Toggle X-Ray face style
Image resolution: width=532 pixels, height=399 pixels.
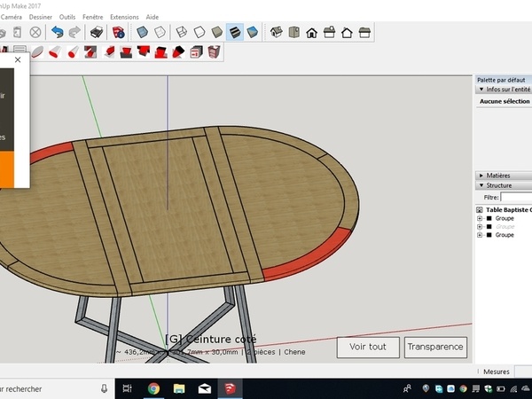[142, 33]
